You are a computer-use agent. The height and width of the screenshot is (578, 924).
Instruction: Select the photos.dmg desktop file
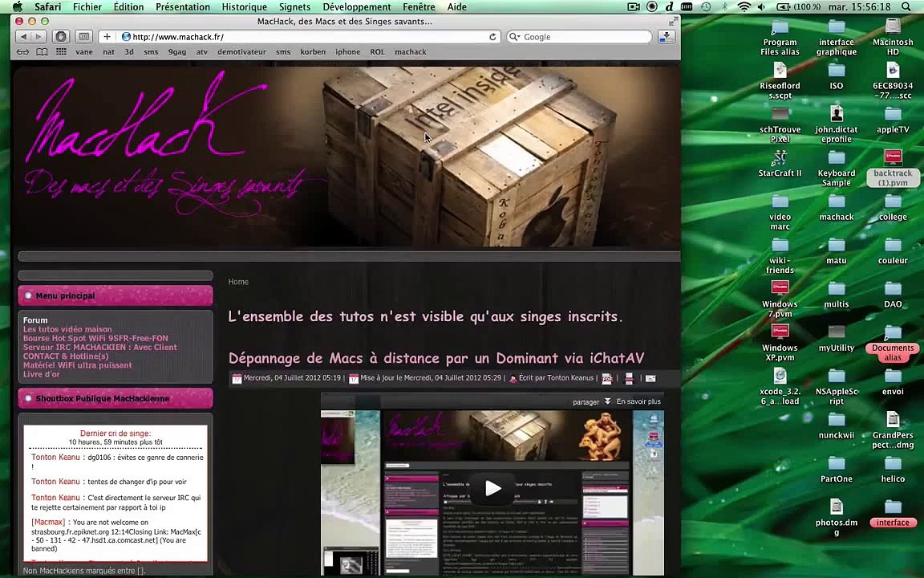(837, 517)
